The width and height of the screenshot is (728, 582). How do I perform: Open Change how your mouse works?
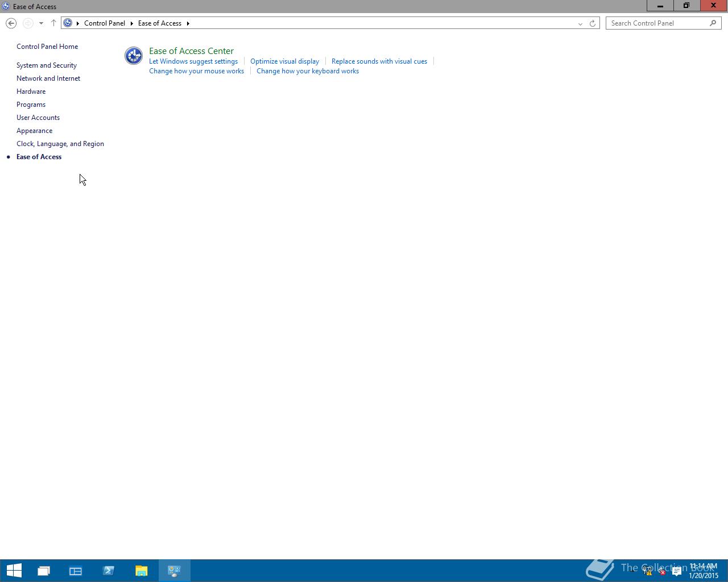click(x=196, y=71)
